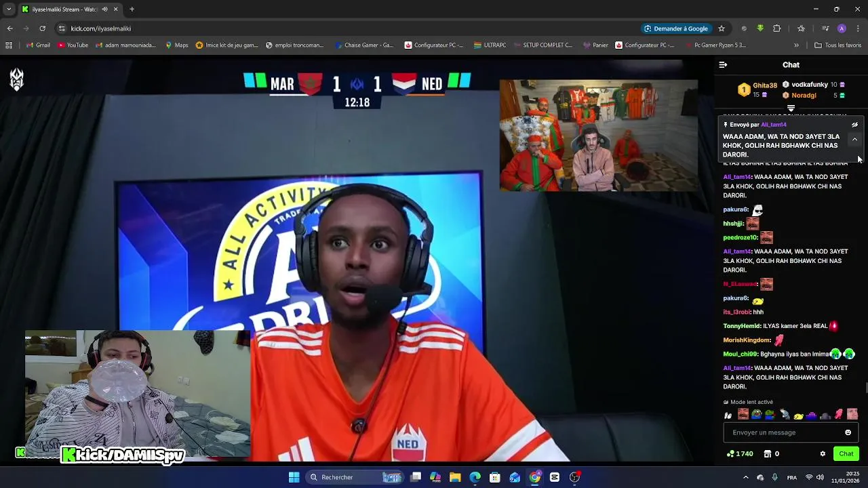Screen dimensions: 868x488
Task: Click Demander à Google button
Action: click(x=676, y=28)
